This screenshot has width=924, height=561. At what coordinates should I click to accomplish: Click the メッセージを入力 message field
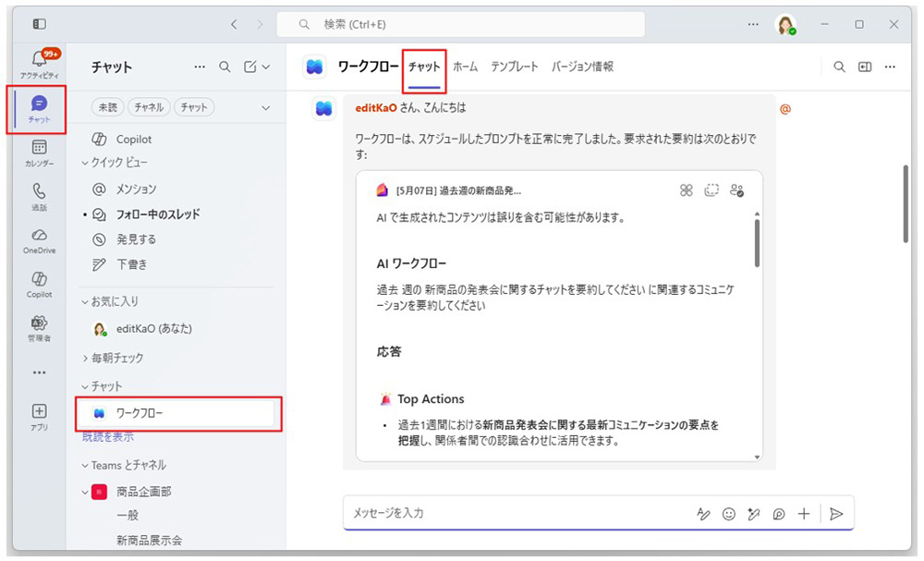[x=518, y=513]
